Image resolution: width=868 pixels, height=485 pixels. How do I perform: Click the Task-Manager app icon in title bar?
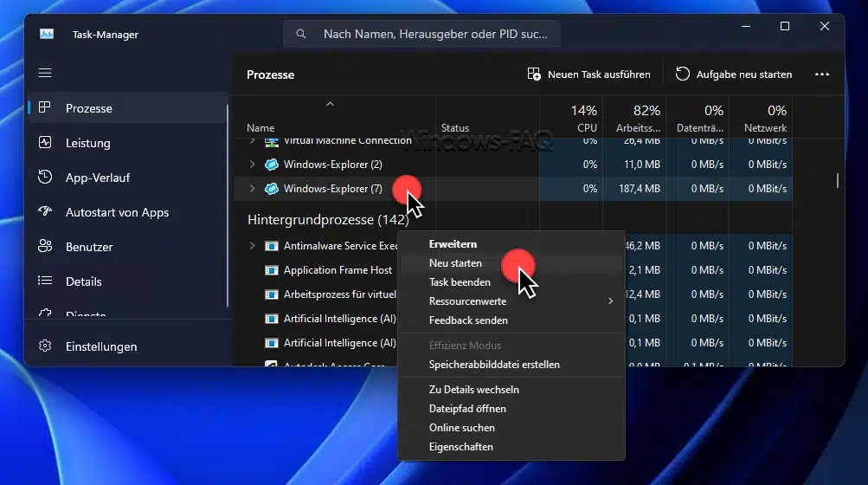47,34
